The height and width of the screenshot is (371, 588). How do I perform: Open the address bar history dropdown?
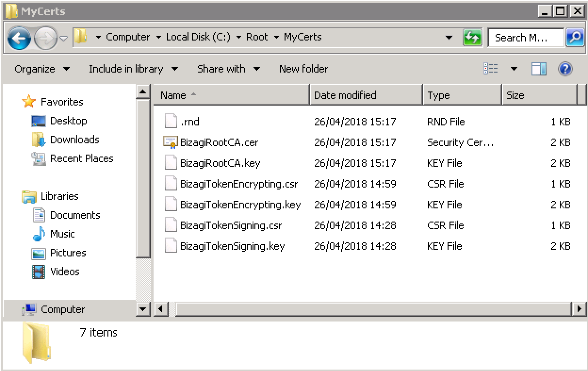[449, 38]
